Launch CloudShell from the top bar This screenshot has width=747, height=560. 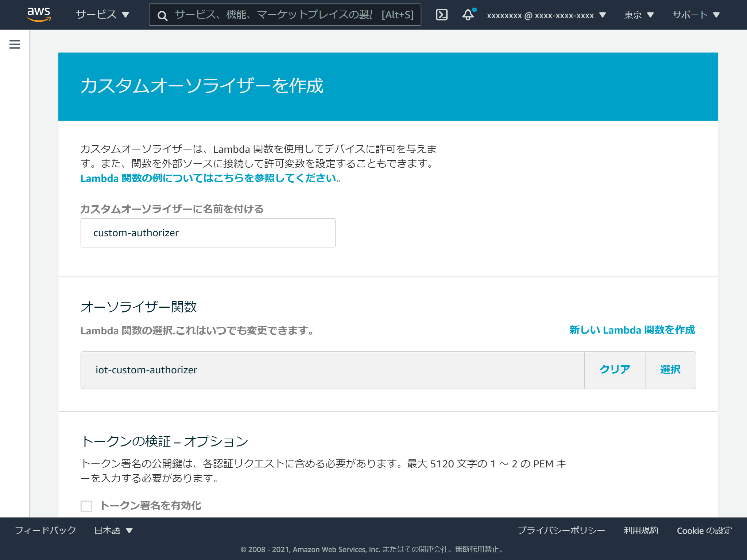[x=441, y=15]
